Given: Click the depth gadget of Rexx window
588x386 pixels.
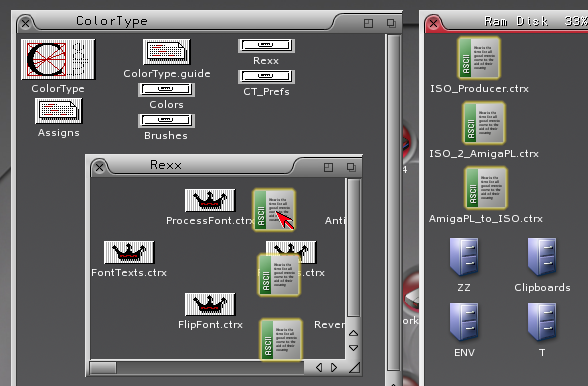Looking at the screenshot, I should click(351, 167).
